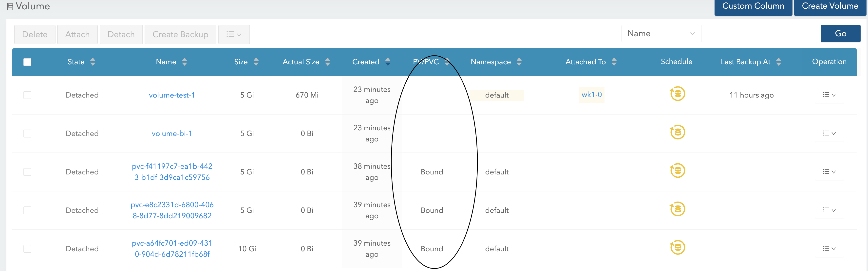Click schedule backup icon for volume-test-1
This screenshot has height=271, width=868.
[677, 94]
